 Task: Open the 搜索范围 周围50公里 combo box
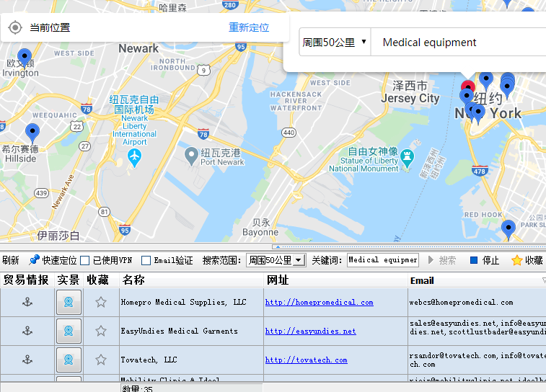pos(276,260)
